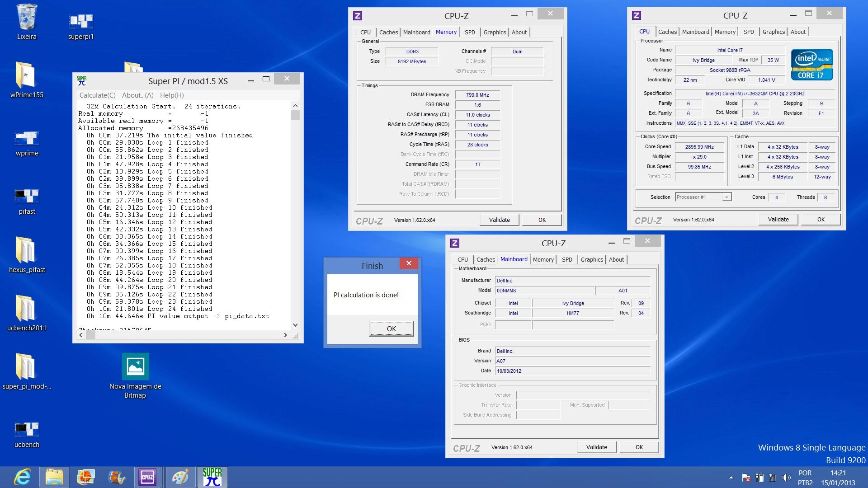The height and width of the screenshot is (488, 868).
Task: Open the Lixeira recycle bin icon
Action: click(x=27, y=22)
